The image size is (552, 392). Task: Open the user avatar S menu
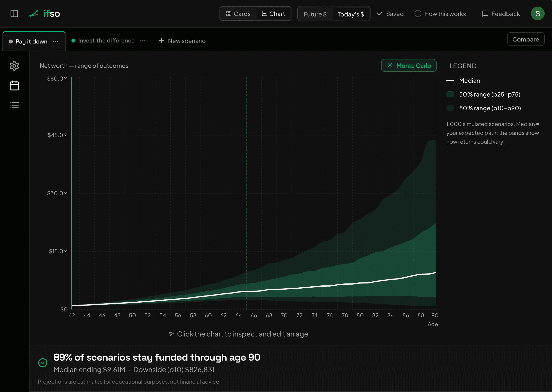538,14
